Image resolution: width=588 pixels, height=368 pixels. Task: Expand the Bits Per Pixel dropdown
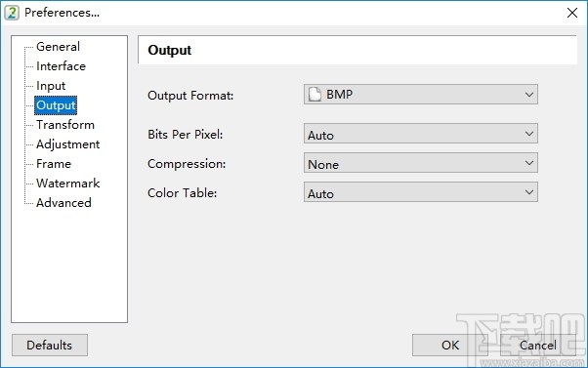pos(420,134)
